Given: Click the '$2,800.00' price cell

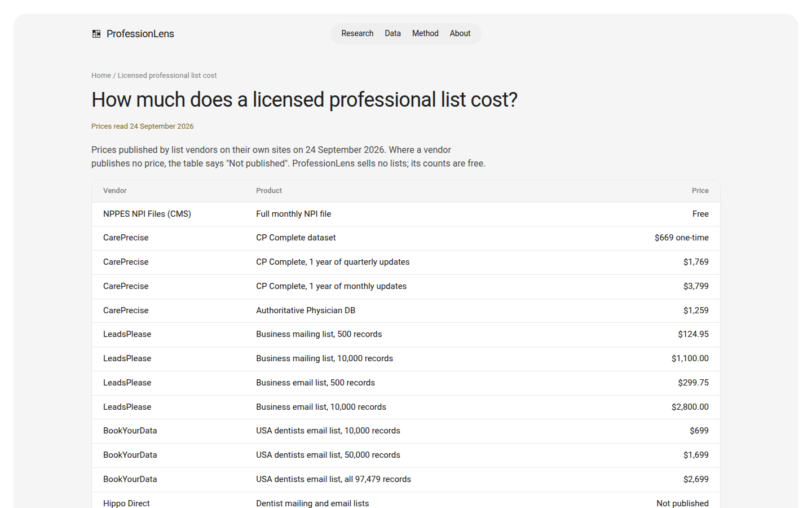Looking at the screenshot, I should pyautogui.click(x=690, y=407).
